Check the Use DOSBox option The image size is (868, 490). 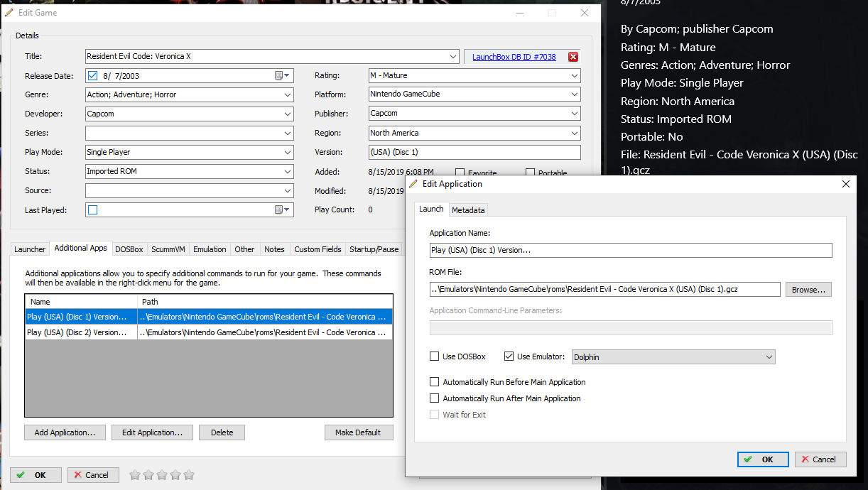(x=435, y=356)
